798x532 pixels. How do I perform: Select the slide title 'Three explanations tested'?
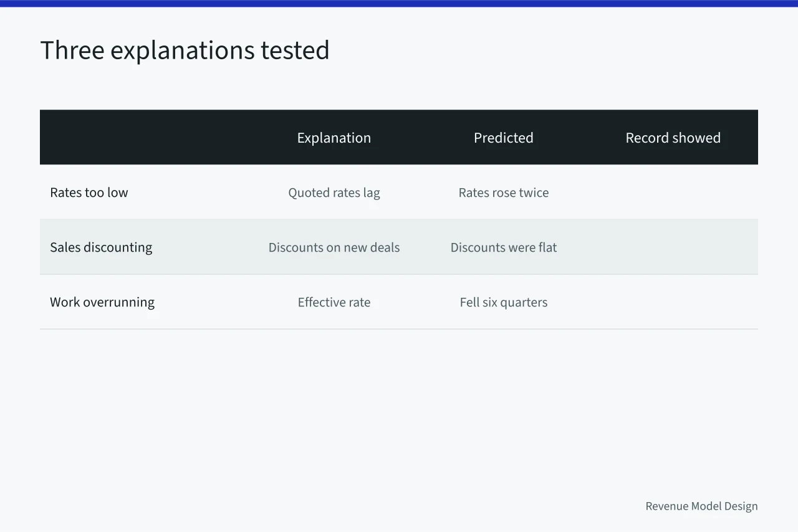tap(185, 50)
